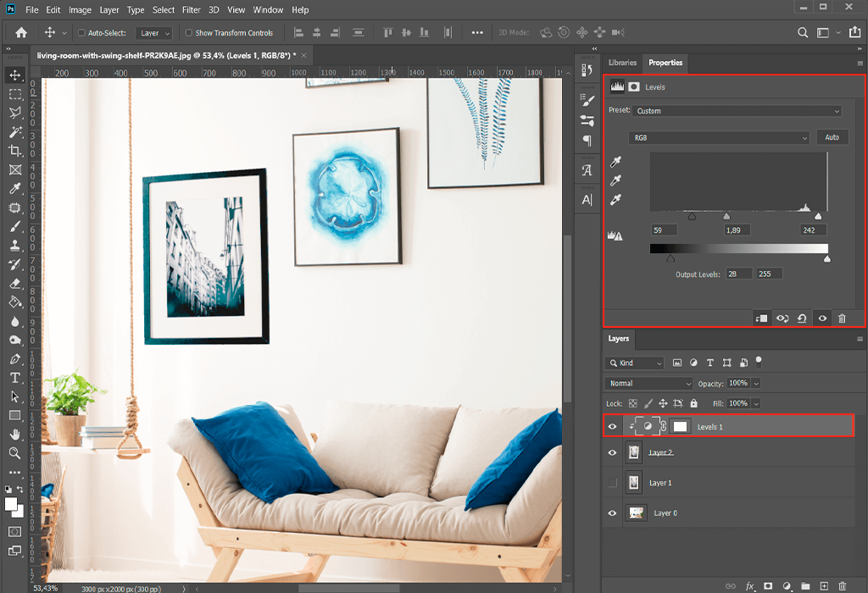This screenshot has width=868, height=593.
Task: Open the Auto-Select Layer dropdown
Action: 154,33
